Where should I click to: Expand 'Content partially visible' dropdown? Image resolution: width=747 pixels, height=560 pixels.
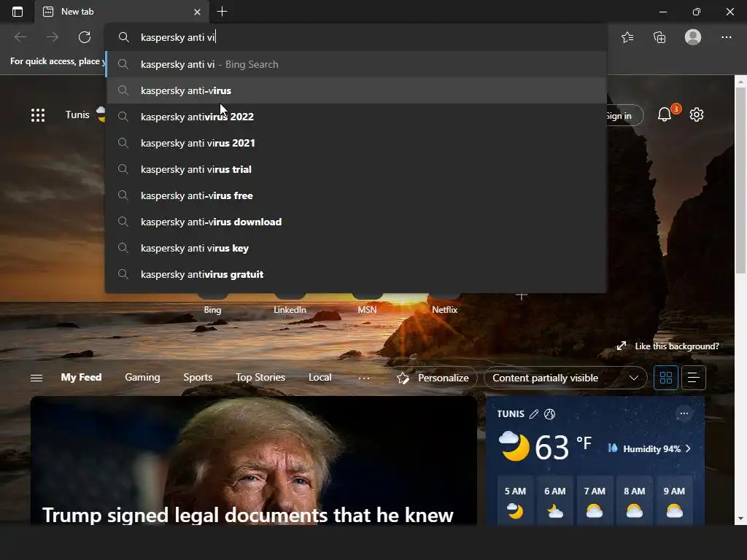click(565, 378)
